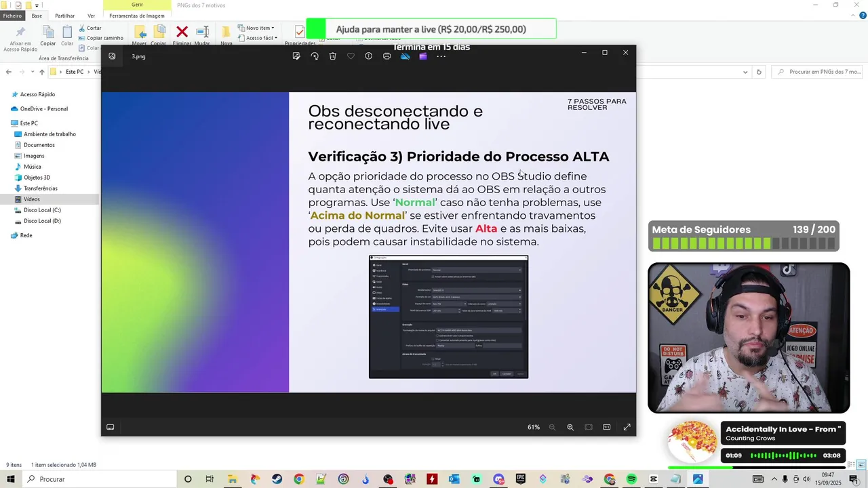Screen dimensions: 868x488
Task: Toggle filmstrip view at Photos bottom-left
Action: [x=111, y=427]
